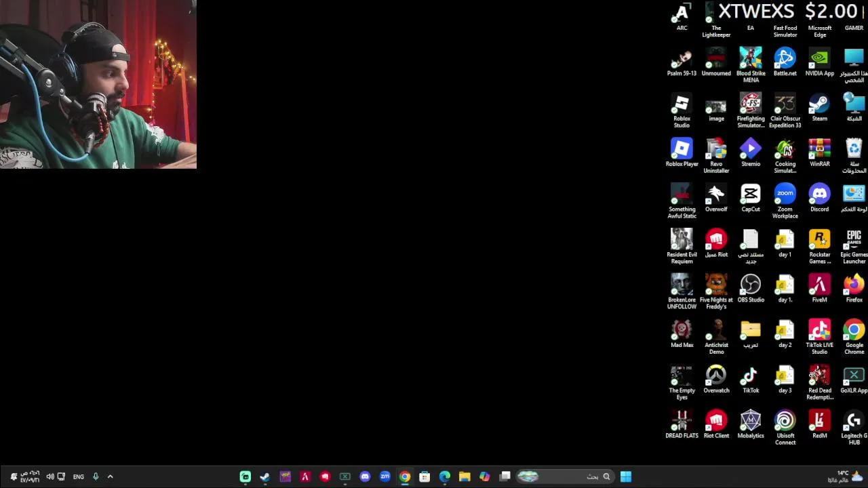Launch Something Awful Static shortcut
The width and height of the screenshot is (868, 488).
682,201
